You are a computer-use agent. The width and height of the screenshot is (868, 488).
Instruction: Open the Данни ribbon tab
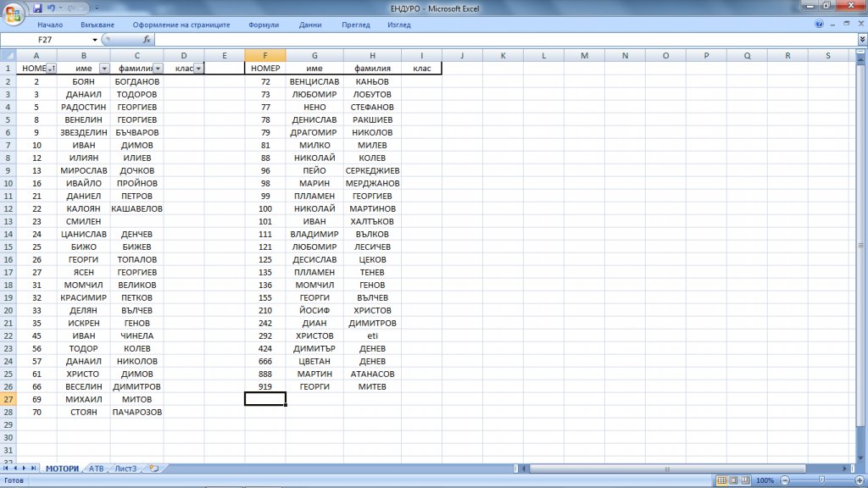coord(310,25)
